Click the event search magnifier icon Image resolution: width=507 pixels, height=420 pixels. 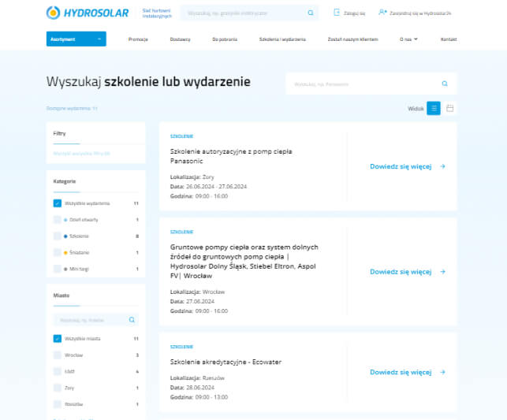445,84
